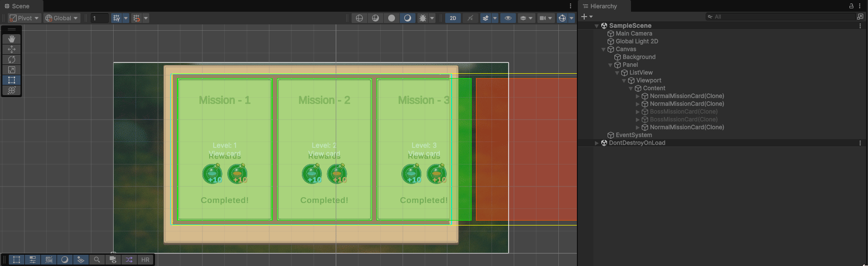Activate the Transform tool icon

(x=12, y=90)
